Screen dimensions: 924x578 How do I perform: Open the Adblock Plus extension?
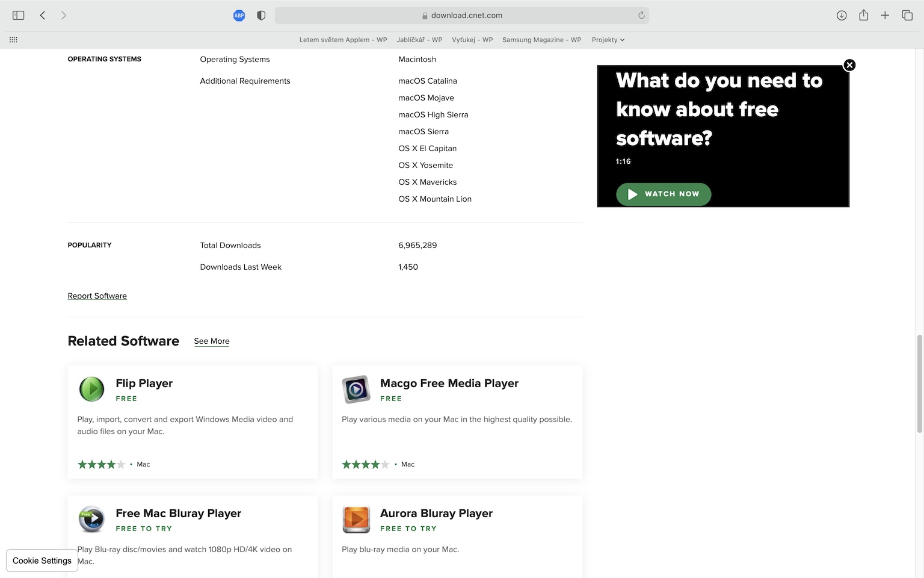[x=239, y=16]
